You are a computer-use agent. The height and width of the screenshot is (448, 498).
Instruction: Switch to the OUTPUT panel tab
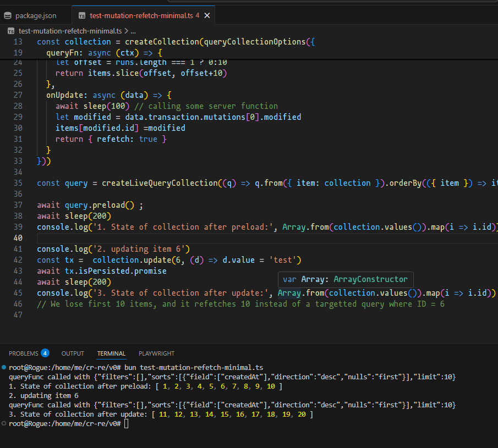(73, 353)
